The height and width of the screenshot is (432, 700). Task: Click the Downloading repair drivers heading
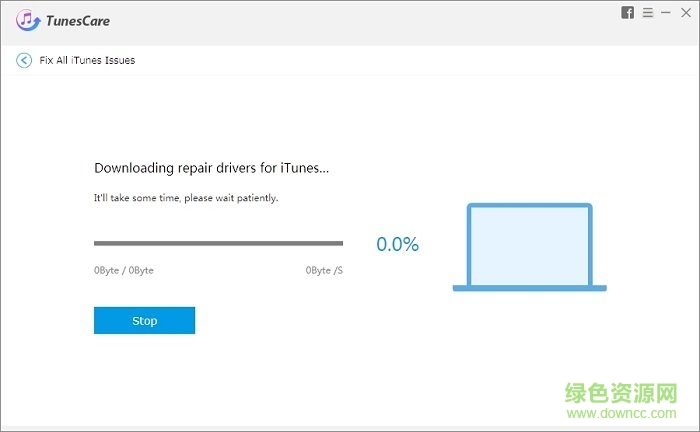pos(211,168)
